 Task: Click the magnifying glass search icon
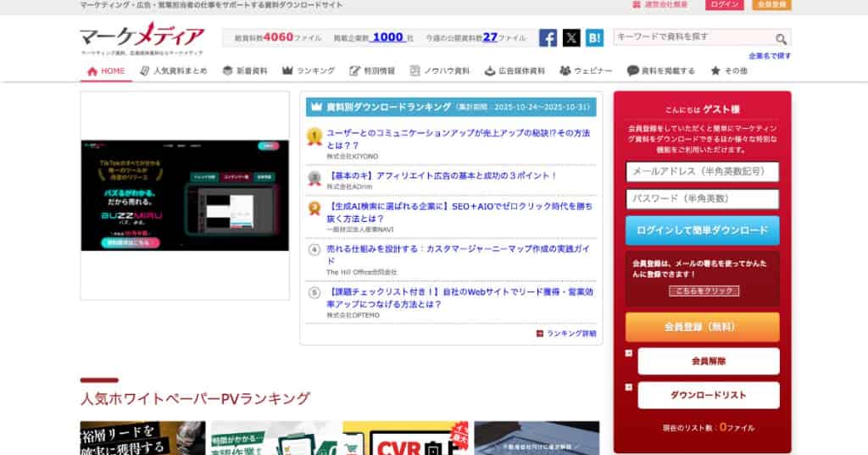[781, 39]
